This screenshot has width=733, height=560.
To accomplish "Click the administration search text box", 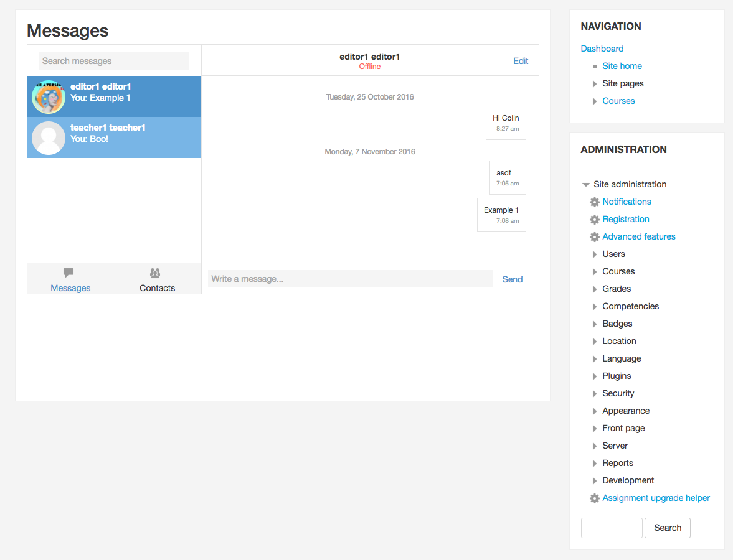I will pos(612,528).
